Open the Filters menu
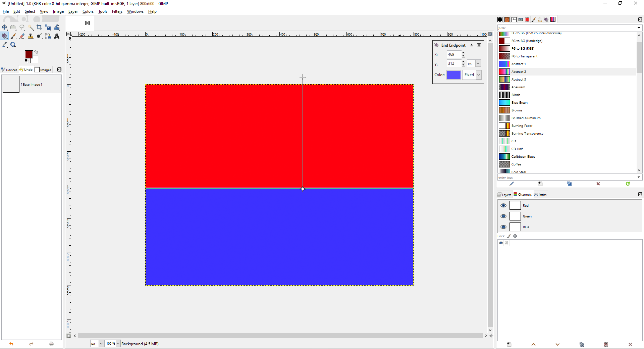Image resolution: width=644 pixels, height=349 pixels. [x=117, y=11]
